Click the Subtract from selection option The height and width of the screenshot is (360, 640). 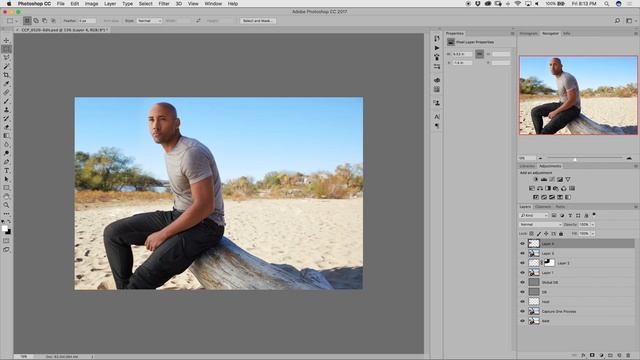pos(44,20)
